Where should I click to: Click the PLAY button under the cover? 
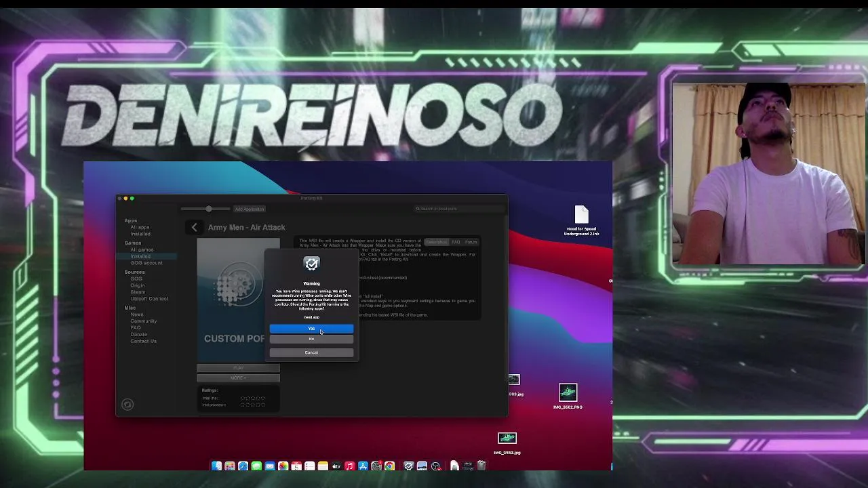tap(238, 368)
